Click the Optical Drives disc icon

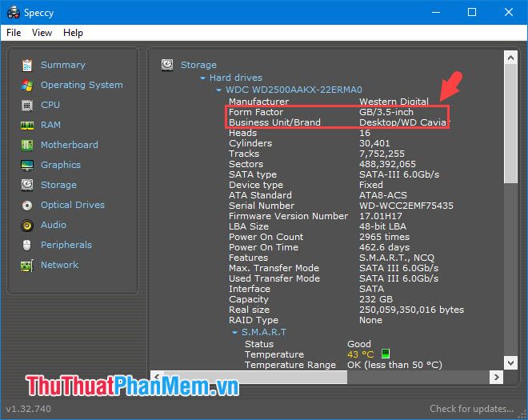click(x=27, y=205)
